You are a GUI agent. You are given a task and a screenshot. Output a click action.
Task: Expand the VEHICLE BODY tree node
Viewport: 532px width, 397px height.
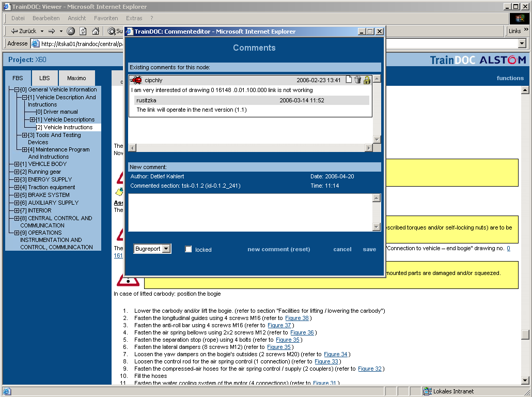tap(17, 164)
